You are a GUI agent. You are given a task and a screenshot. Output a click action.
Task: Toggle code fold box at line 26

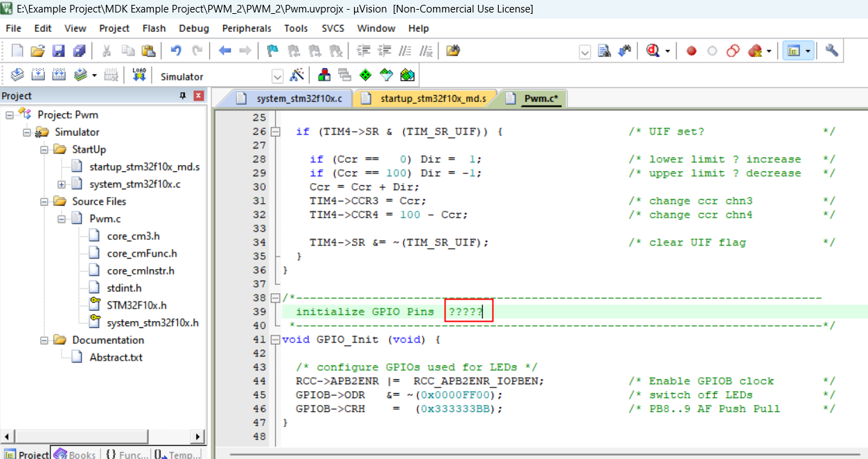point(276,132)
